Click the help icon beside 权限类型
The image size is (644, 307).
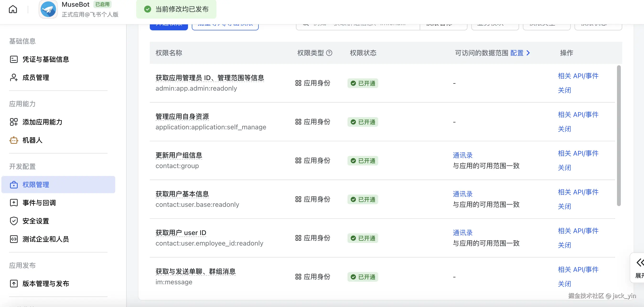click(x=329, y=53)
